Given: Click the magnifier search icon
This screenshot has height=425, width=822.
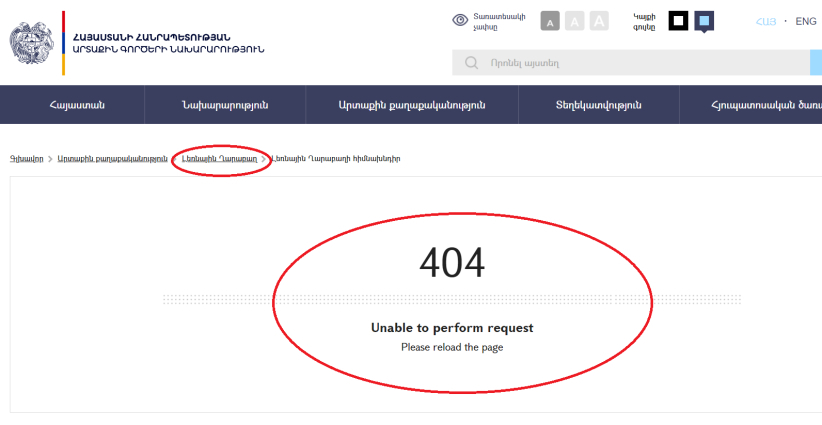Looking at the screenshot, I should coord(471,63).
